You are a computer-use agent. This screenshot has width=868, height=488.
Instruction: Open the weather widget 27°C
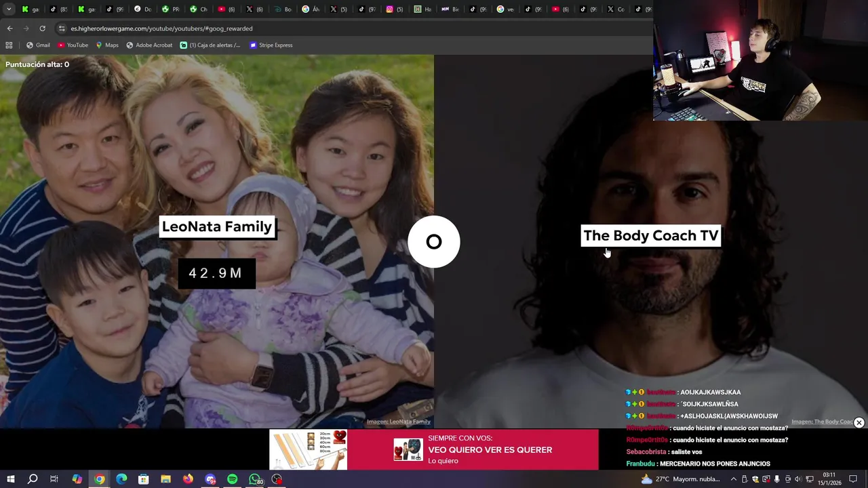pos(680,479)
